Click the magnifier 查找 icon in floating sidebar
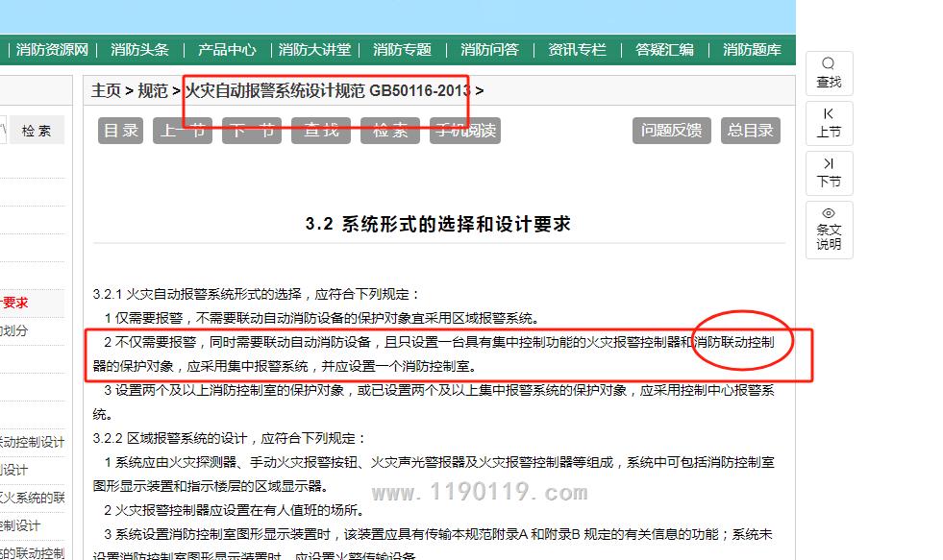943x560 pixels. pyautogui.click(x=829, y=73)
